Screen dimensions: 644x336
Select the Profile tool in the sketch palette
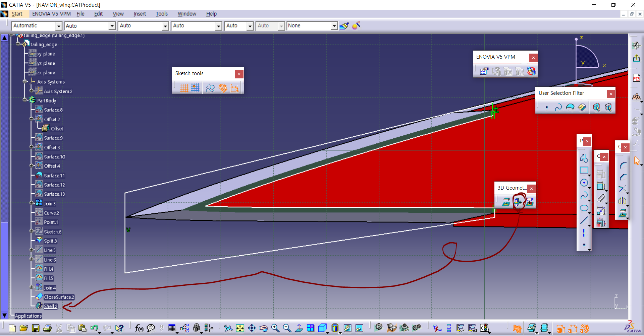[x=584, y=158]
